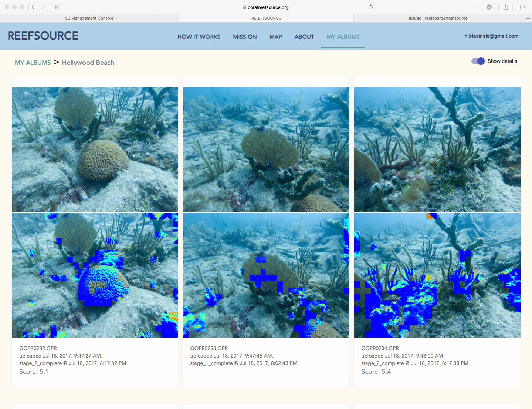Go to the MISSION page
Screen dimensions: 532x409
coord(245,37)
